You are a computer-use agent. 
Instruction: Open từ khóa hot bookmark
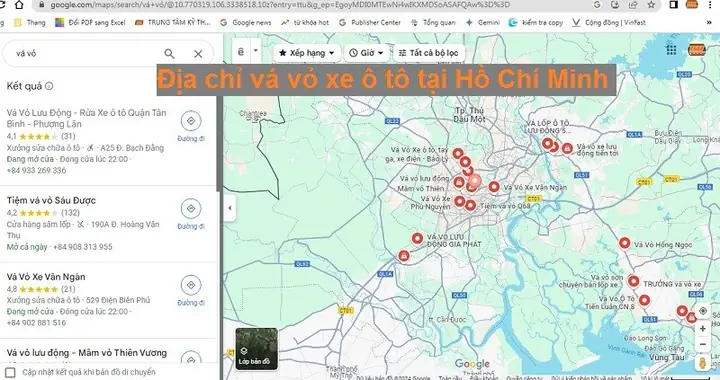point(305,22)
